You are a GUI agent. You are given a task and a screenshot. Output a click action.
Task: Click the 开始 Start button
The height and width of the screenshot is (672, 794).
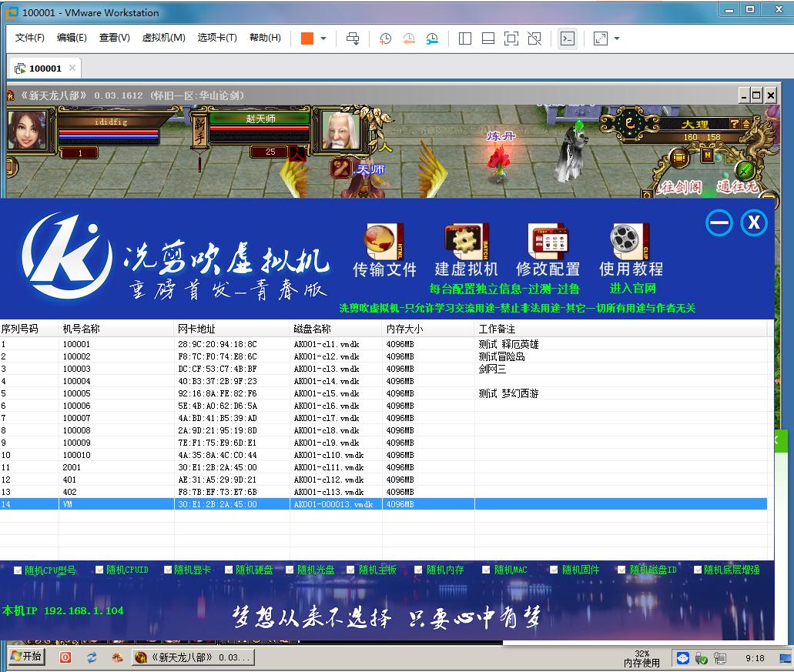pyautogui.click(x=25, y=657)
